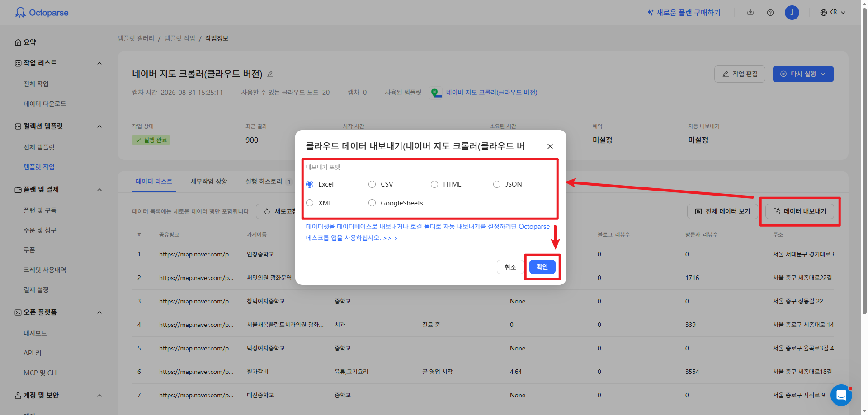Image resolution: width=868 pixels, height=415 pixels.
Task: Open the download icon in top bar
Action: [750, 12]
